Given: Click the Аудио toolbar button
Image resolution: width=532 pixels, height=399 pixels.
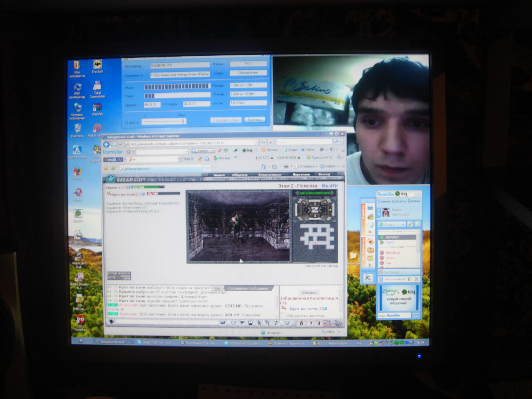Looking at the screenshot, I should click(x=291, y=150).
